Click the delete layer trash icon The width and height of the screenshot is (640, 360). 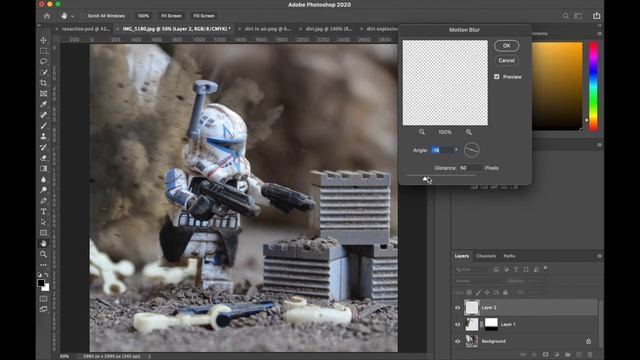[590, 355]
